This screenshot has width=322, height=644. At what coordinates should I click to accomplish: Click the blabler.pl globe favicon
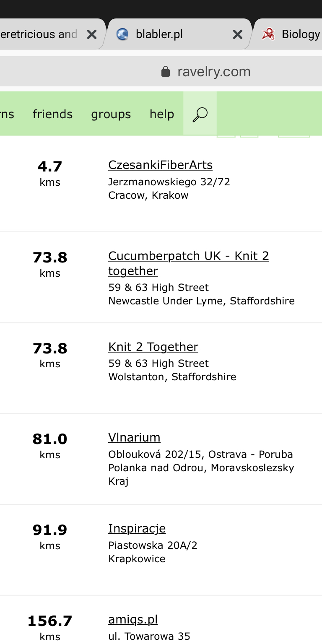click(x=122, y=34)
